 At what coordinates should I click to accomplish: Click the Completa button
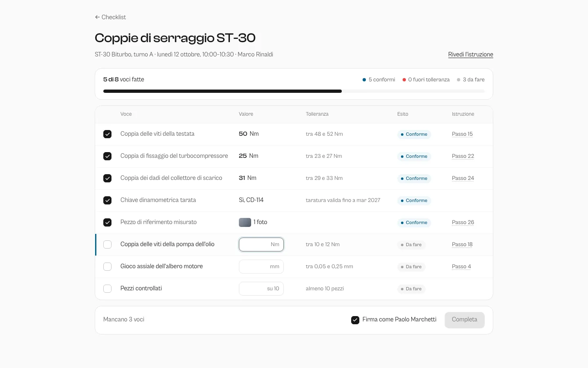464,320
